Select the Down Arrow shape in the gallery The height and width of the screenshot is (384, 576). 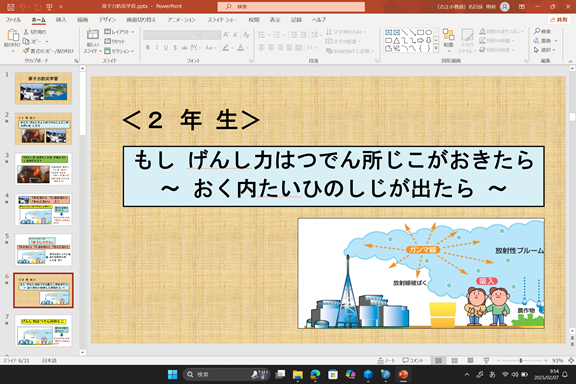428,40
